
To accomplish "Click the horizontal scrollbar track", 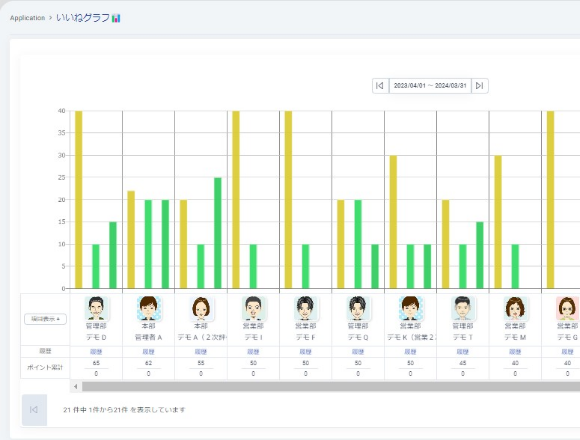I will (331, 387).
